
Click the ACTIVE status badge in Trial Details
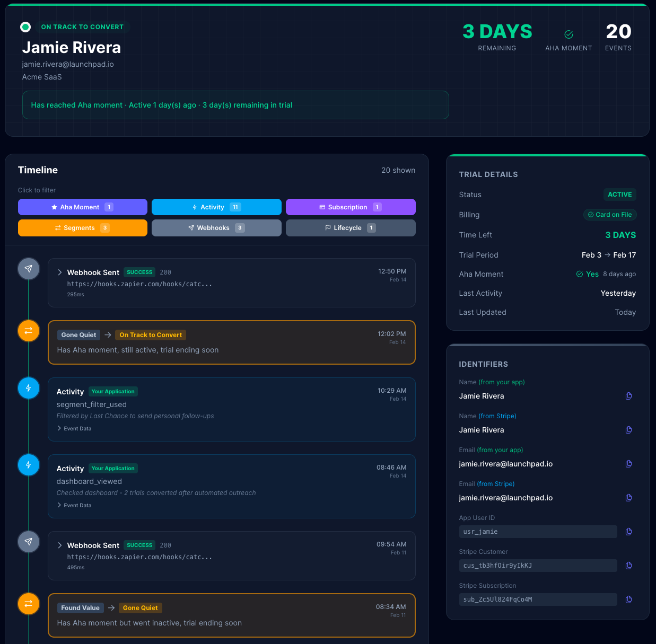coord(620,195)
